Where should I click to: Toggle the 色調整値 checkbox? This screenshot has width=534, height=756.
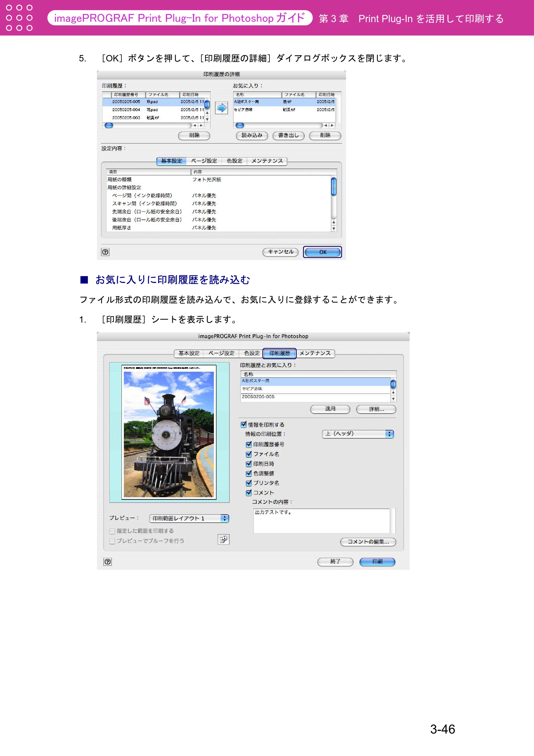coord(249,473)
